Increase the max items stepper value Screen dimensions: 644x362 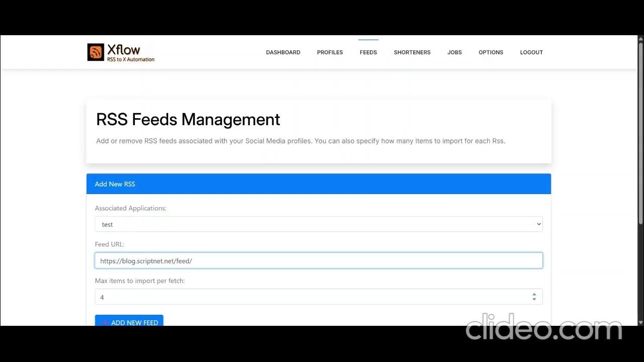[x=534, y=295]
